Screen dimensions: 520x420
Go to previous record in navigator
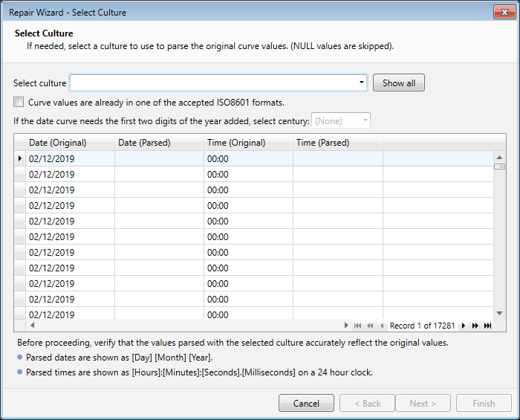(x=382, y=326)
